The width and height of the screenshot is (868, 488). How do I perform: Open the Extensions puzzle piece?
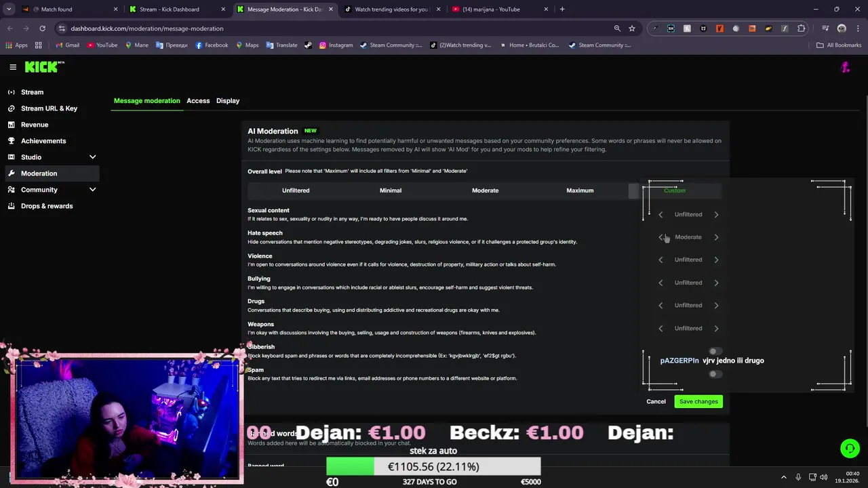[x=802, y=28]
